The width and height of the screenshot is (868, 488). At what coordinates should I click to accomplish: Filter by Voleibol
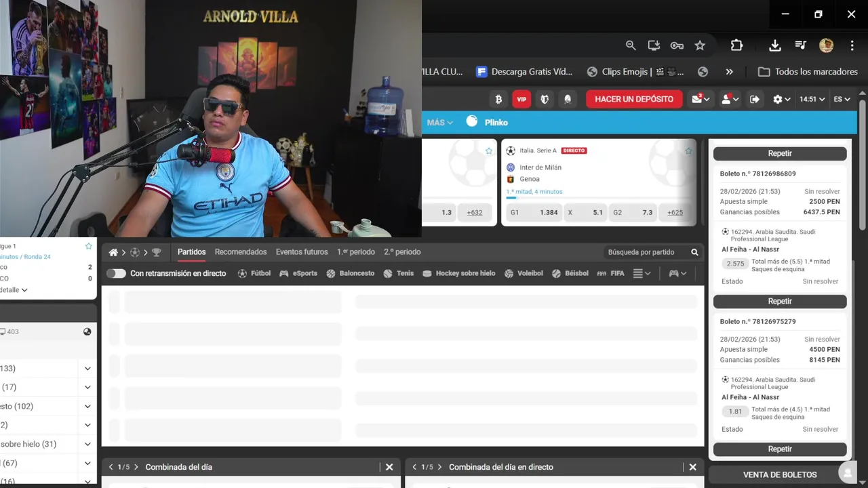click(524, 273)
